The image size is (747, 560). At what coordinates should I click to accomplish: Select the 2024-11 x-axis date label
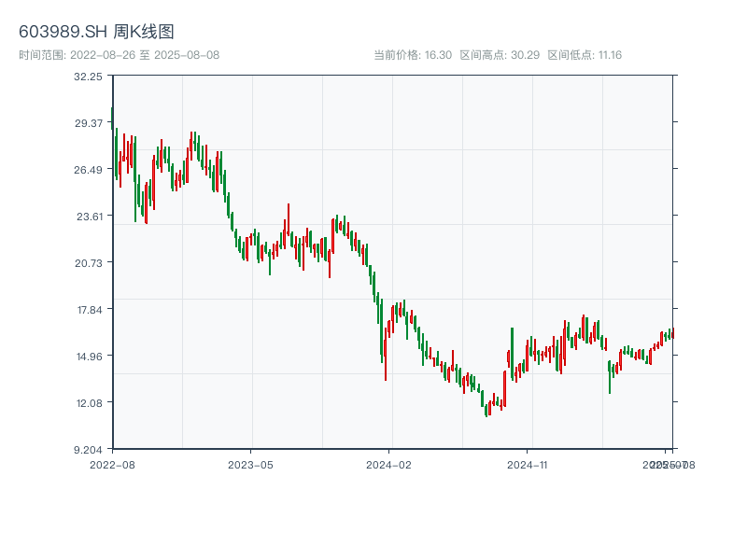tap(527, 464)
